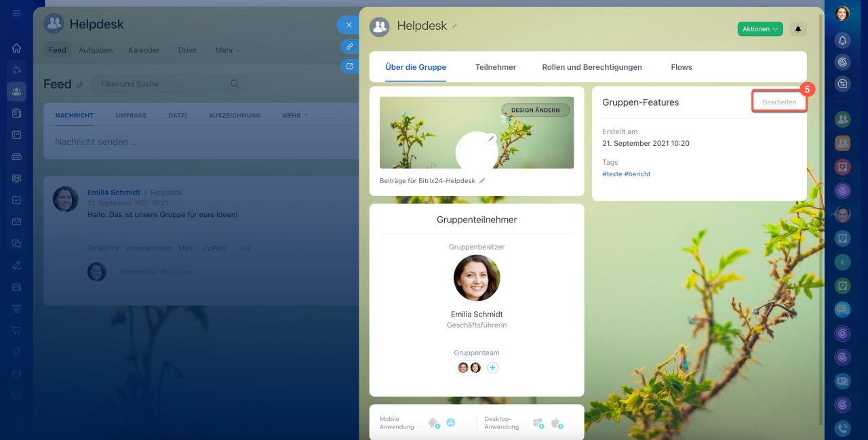
Task: Open the mail envelope icon in left sidebar
Action: click(16, 222)
